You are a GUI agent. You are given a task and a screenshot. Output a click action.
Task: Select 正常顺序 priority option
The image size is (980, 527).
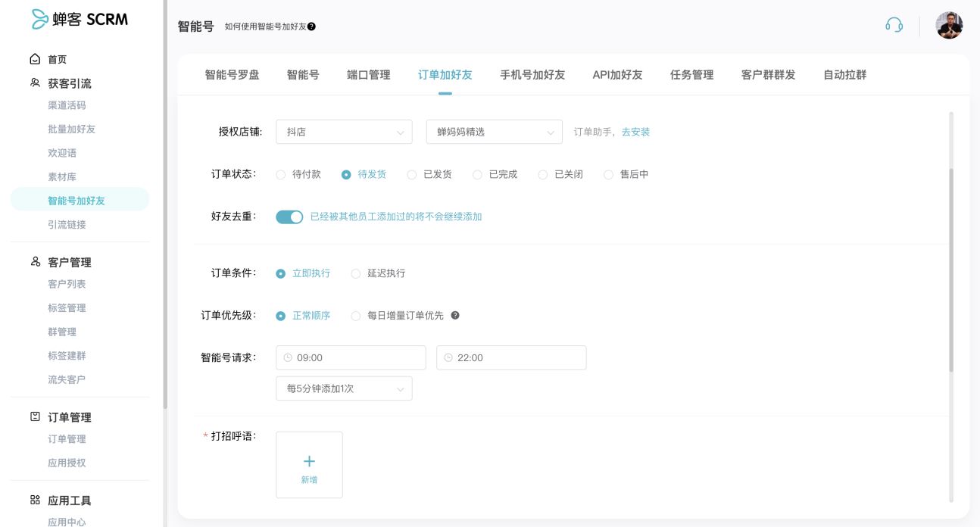point(303,316)
